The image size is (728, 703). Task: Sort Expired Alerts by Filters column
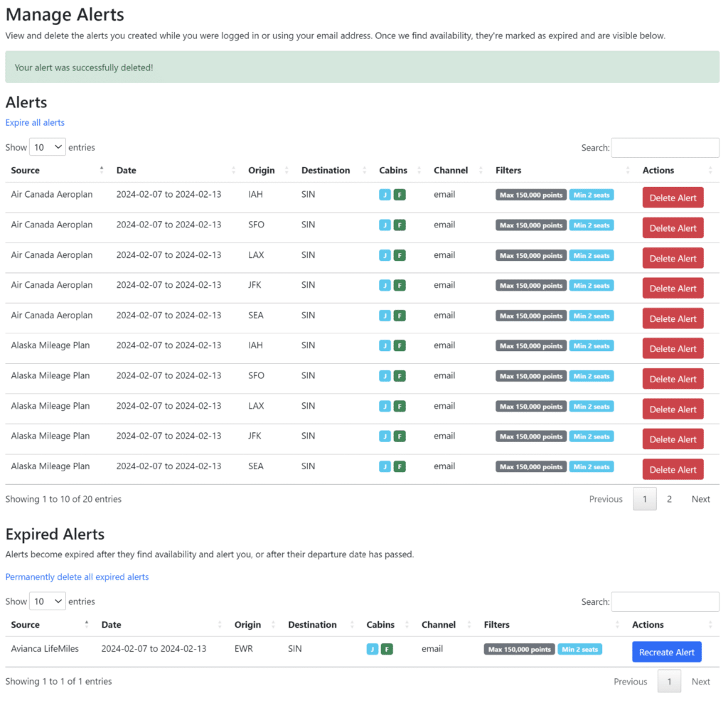pyautogui.click(x=497, y=625)
